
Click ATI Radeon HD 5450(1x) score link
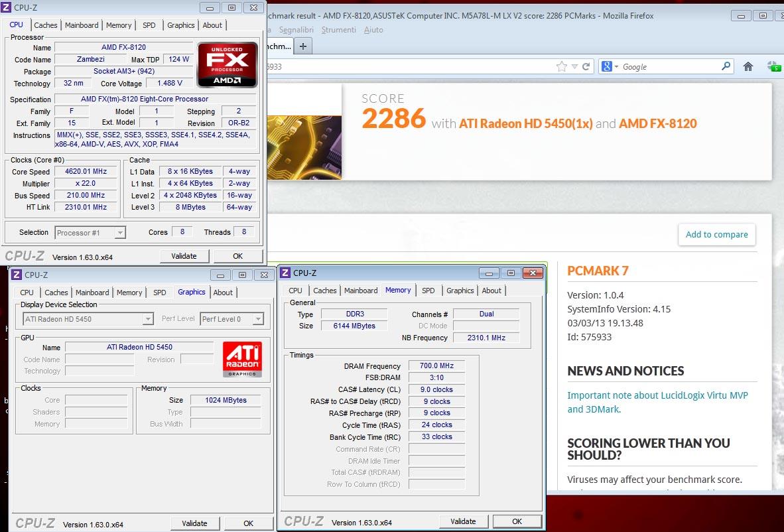point(525,123)
